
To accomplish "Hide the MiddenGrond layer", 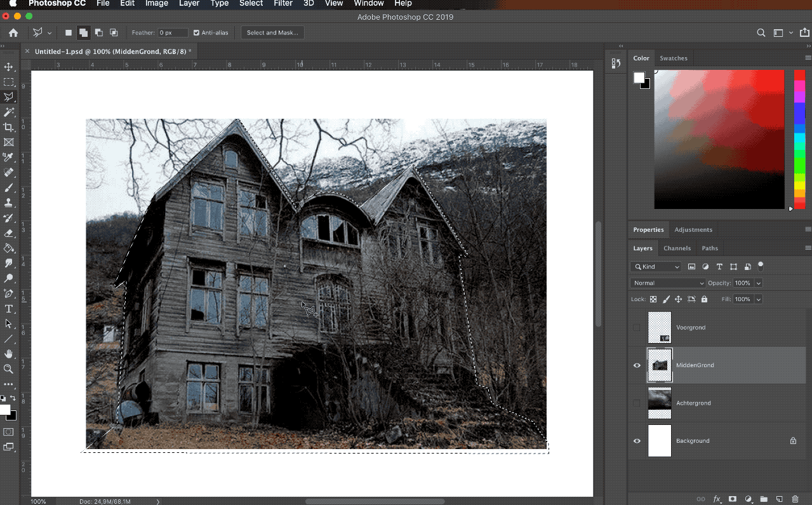I will (637, 365).
